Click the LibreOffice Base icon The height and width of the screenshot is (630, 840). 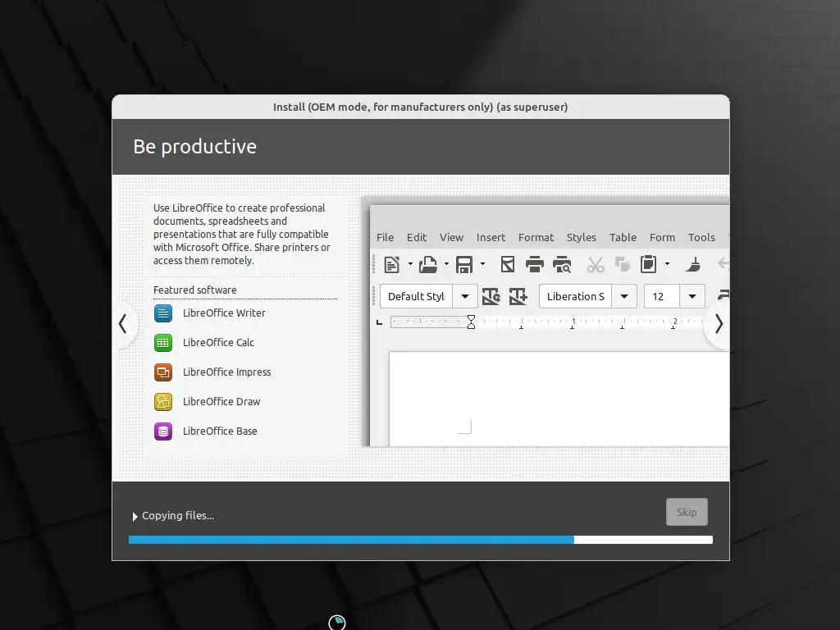point(163,431)
